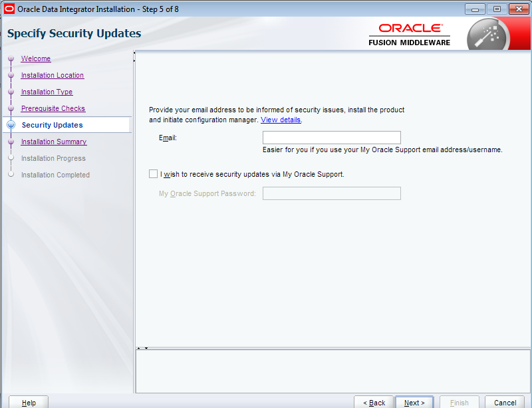
Task: Cancel the installation
Action: tap(505, 402)
